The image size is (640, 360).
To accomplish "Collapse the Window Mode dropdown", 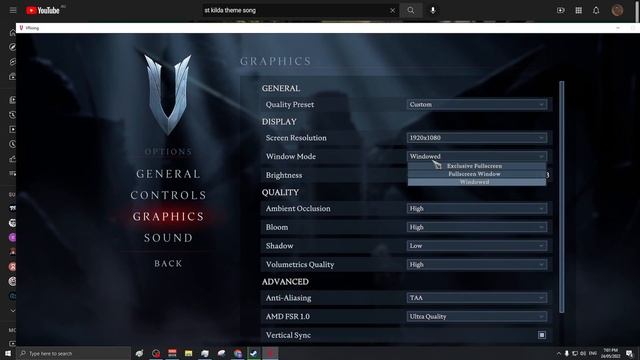I will [477, 156].
